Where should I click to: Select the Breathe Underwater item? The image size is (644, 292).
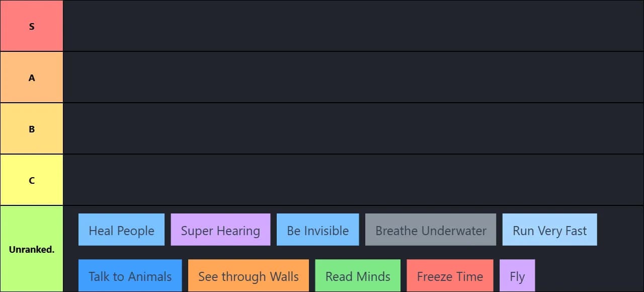tap(431, 230)
